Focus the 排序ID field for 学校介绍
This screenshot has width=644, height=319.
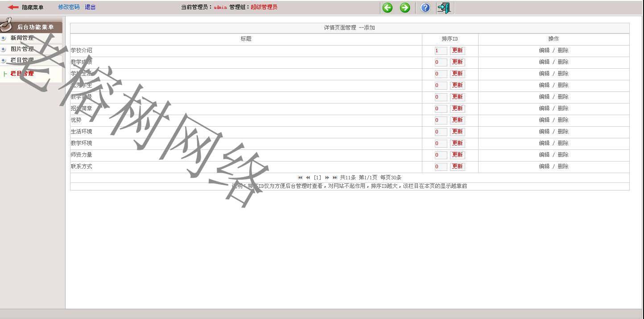441,50
